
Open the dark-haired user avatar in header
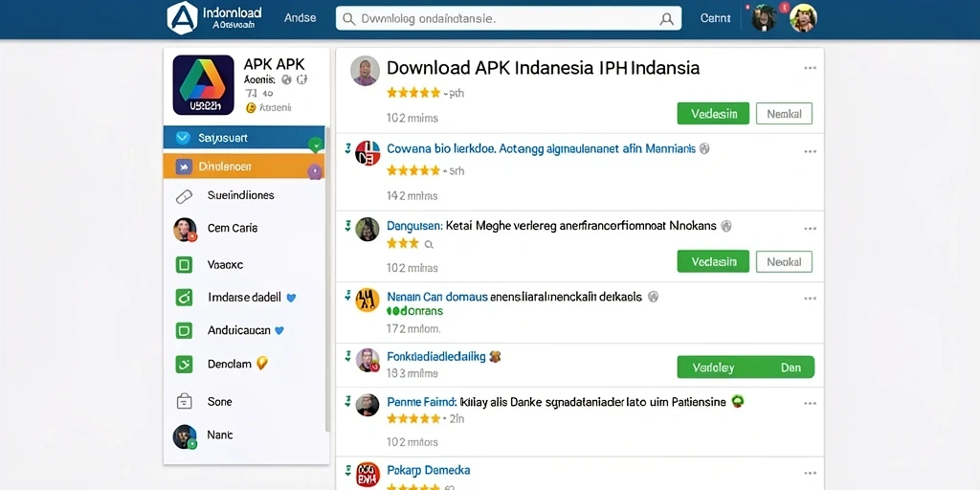763,18
